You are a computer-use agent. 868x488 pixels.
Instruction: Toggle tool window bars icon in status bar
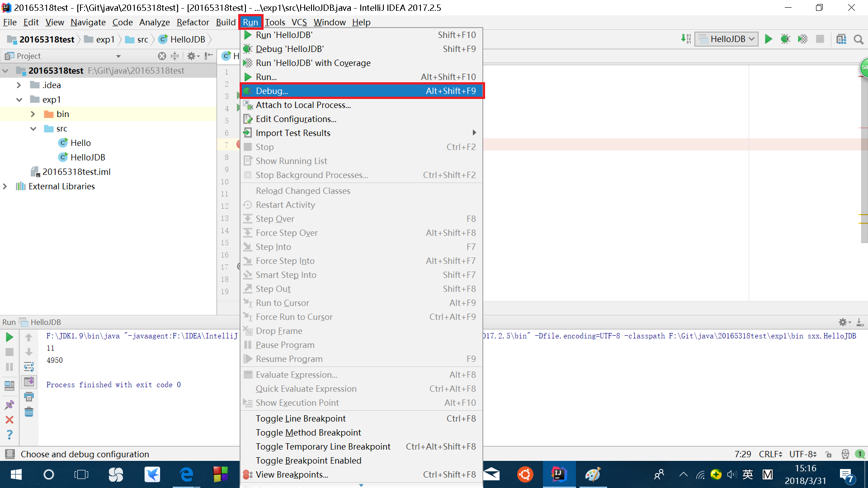click(9, 454)
